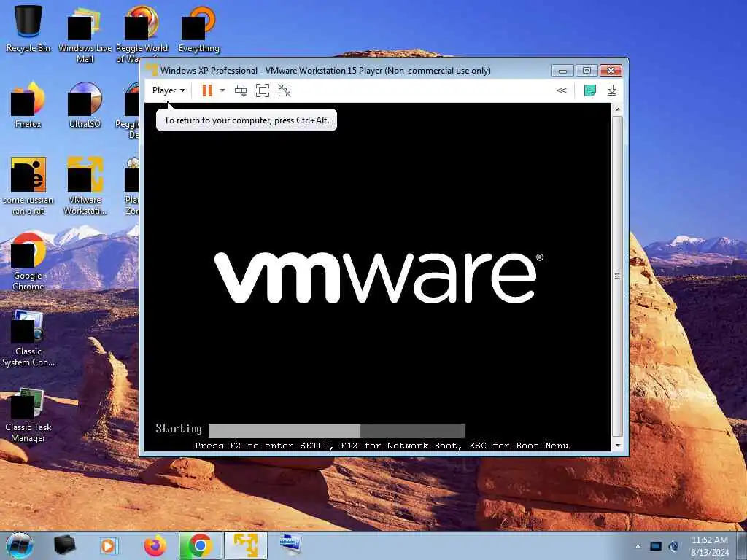This screenshot has width=747, height=560.
Task: Select the Firefox desktop icon
Action: pyautogui.click(x=28, y=105)
